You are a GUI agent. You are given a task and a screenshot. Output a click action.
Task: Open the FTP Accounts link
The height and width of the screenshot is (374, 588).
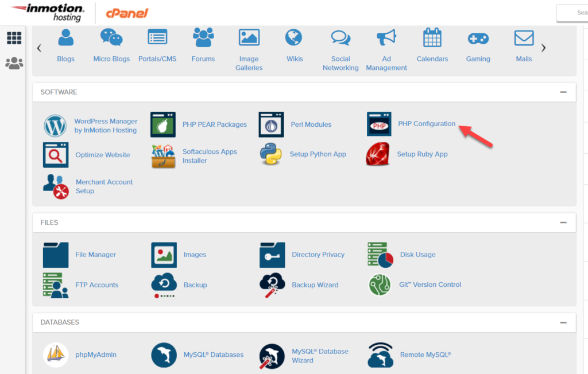[96, 285]
